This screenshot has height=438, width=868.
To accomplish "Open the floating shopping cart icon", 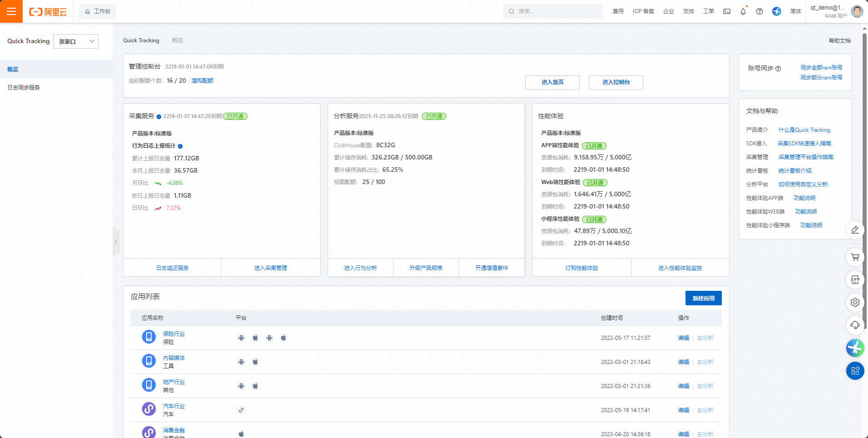I will (x=855, y=257).
